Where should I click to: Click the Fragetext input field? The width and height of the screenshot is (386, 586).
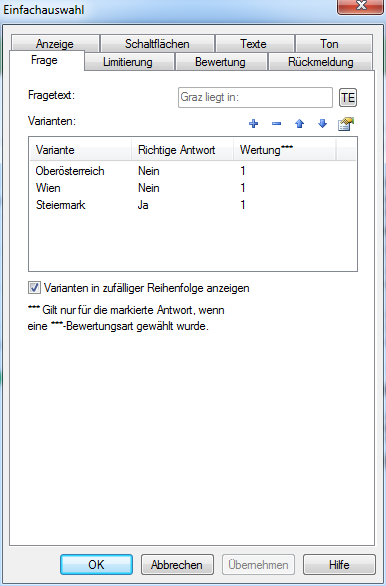tap(255, 98)
